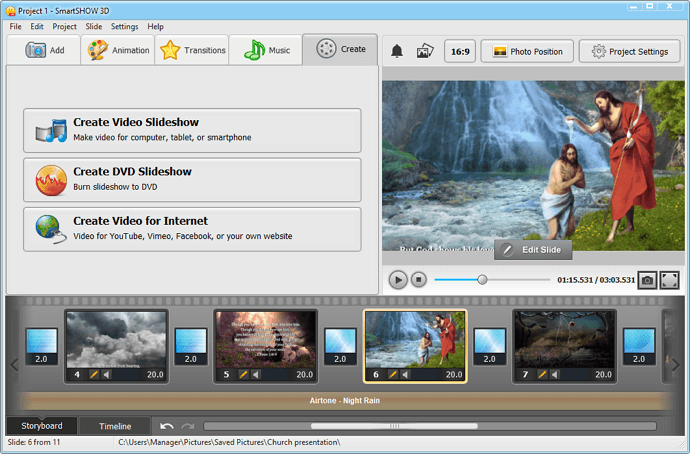Click Create Video for Internet button
690x454 pixels.
192,229
